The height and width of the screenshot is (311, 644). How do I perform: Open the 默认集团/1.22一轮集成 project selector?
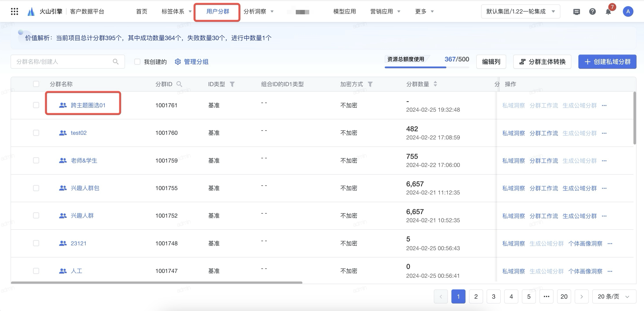point(521,11)
